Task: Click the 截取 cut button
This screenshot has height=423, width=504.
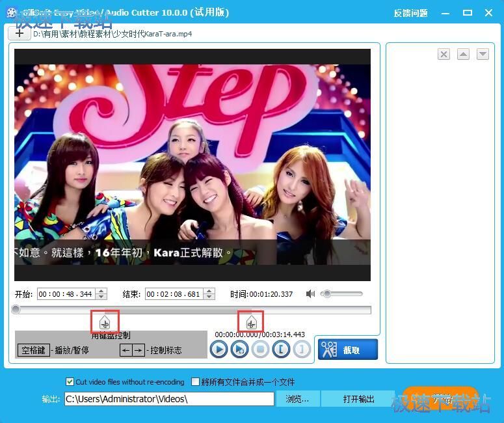Action: tap(348, 349)
